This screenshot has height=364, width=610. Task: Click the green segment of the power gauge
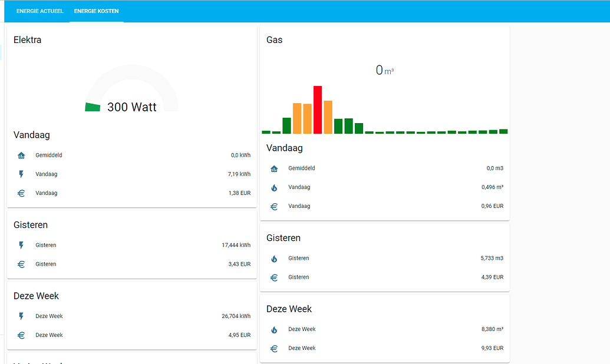click(x=93, y=107)
